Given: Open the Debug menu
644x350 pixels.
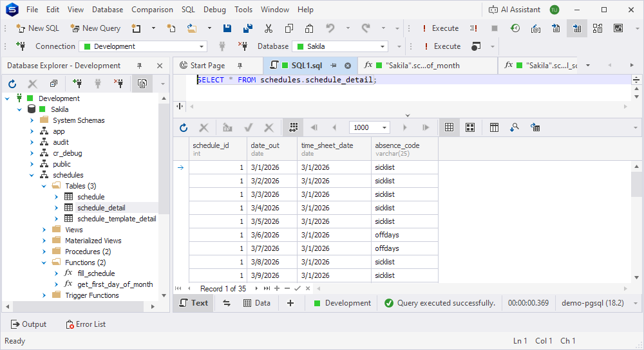Looking at the screenshot, I should click(x=214, y=10).
